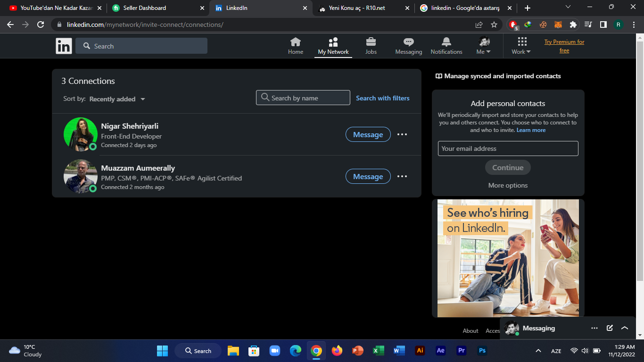Open a new browser tab
644x362 pixels.
coord(528,8)
